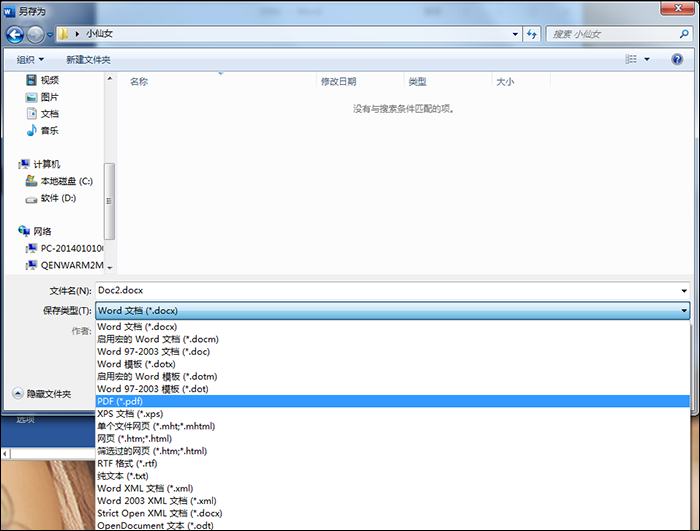Choose Word 97-2003 模板 (*.dot)
Screen dimensions: 700x531
coord(392,389)
